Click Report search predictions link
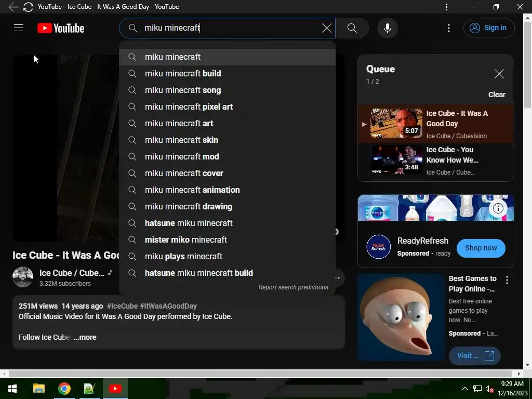 click(293, 287)
